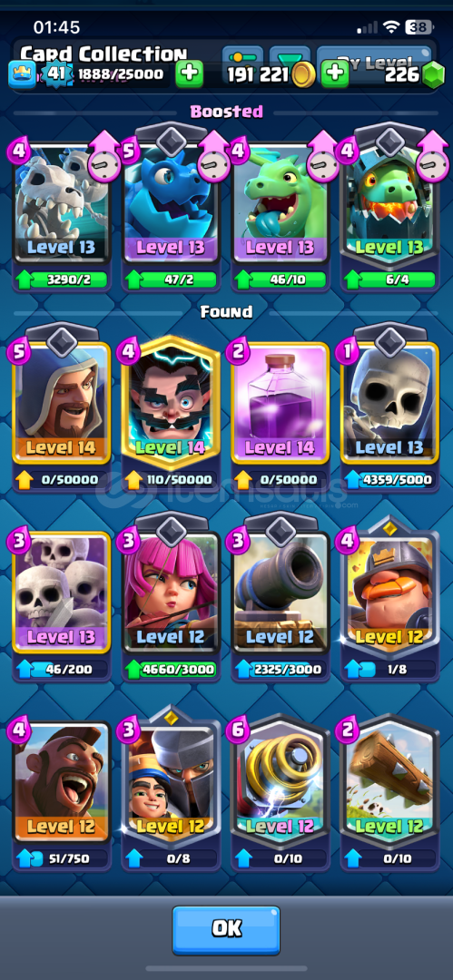Image resolution: width=453 pixels, height=980 pixels.
Task: Tap the Skeletons 4359/5000 progress bar
Action: click(389, 480)
